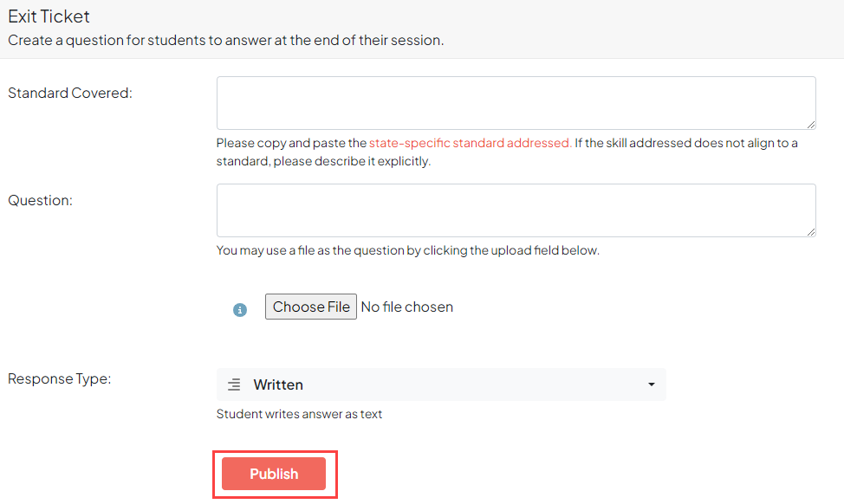Click the upload field hint under Question
This screenshot has width=844, height=504.
(407, 250)
